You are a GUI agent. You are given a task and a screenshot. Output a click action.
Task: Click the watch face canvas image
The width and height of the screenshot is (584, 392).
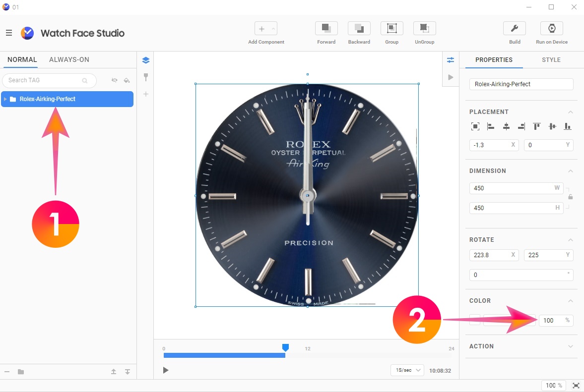pos(307,195)
